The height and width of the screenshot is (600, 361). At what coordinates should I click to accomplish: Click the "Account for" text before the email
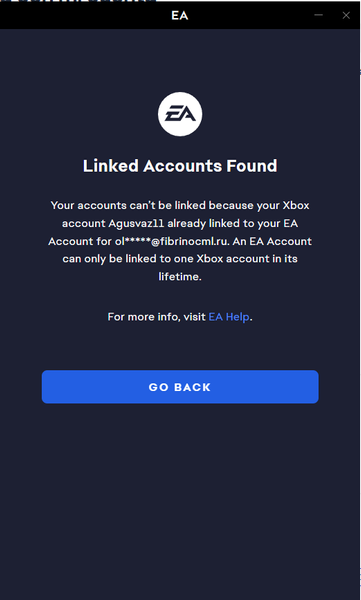[78, 241]
